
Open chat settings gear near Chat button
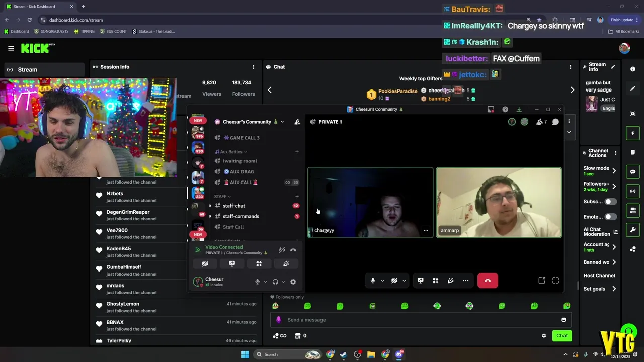[544, 336]
